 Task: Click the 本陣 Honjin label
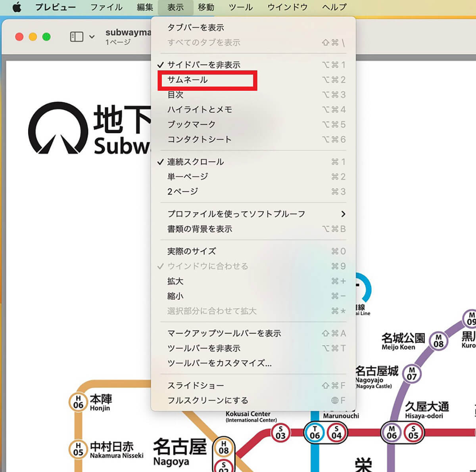click(x=101, y=402)
